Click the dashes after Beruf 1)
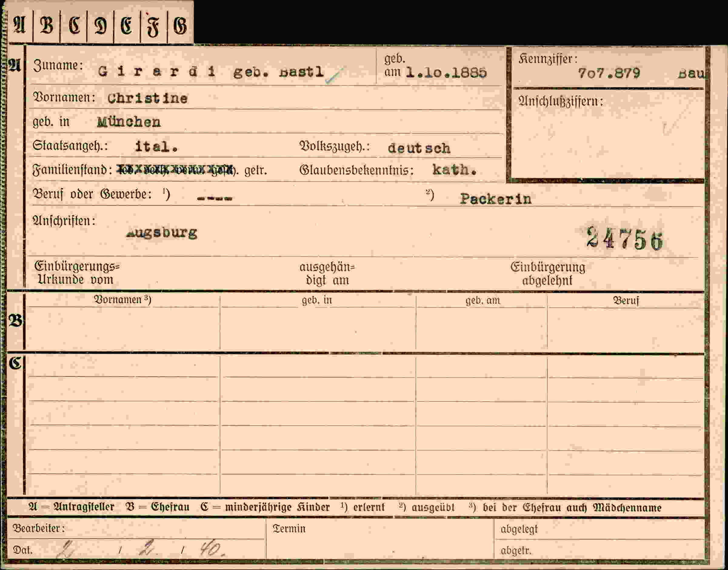 tap(214, 198)
